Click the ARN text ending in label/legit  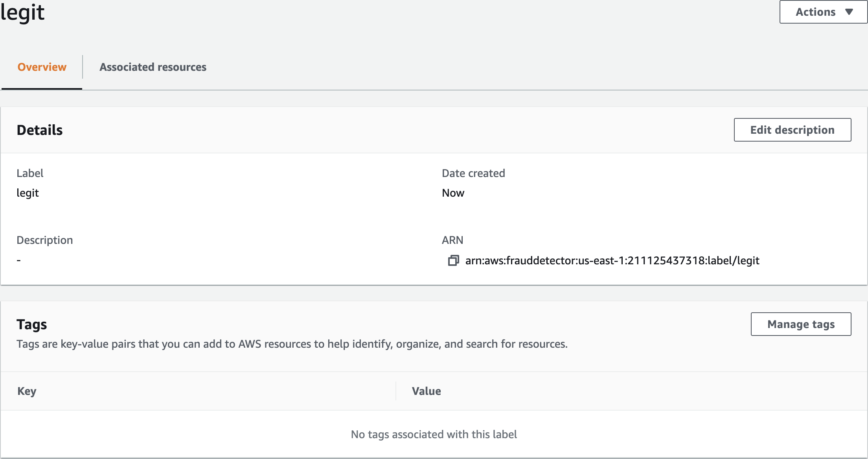click(x=612, y=260)
